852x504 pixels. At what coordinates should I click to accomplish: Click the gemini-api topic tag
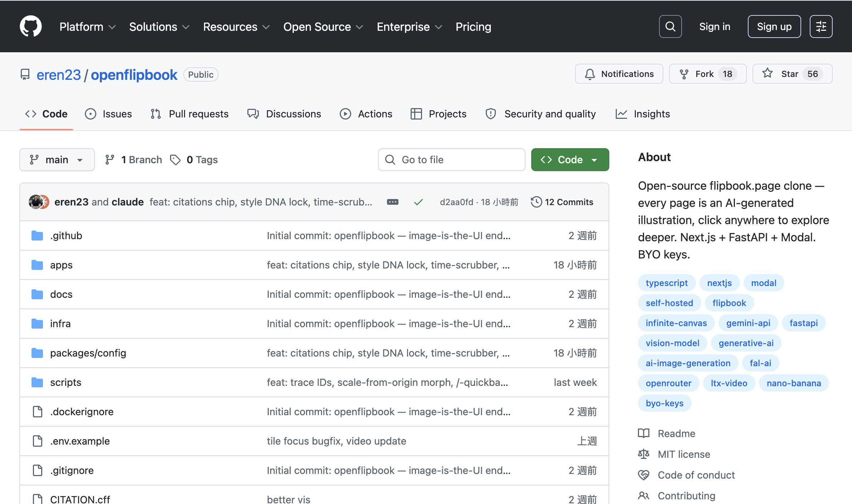(748, 323)
